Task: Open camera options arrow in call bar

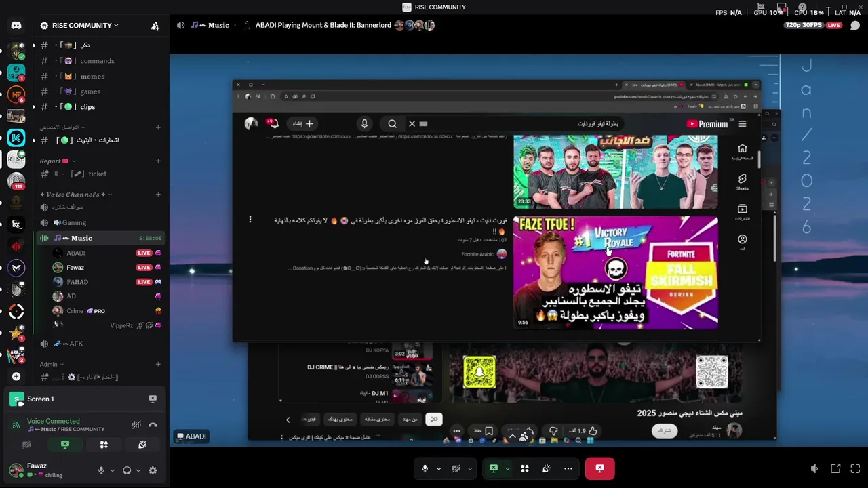Action: (x=469, y=468)
